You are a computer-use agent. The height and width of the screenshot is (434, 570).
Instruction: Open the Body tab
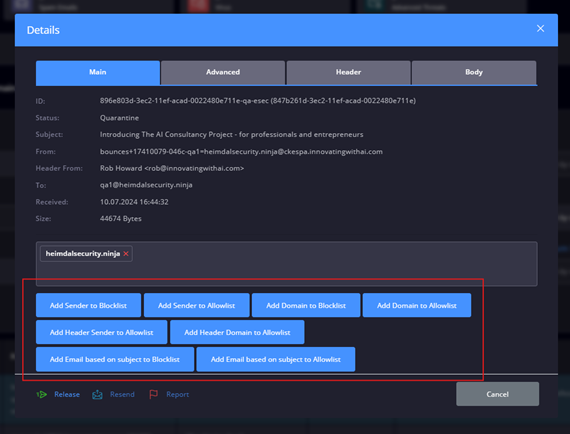click(x=474, y=72)
